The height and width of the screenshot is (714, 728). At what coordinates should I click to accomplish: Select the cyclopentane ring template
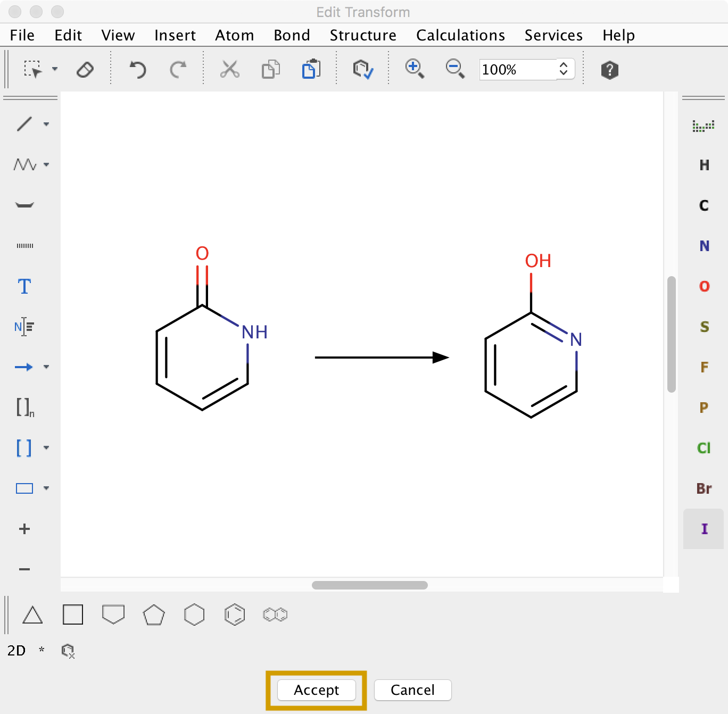(154, 615)
